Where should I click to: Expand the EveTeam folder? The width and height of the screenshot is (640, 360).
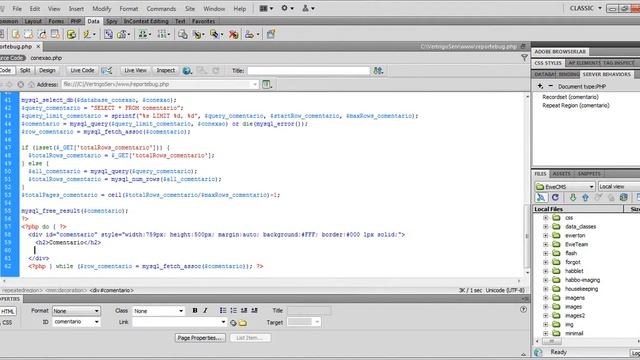546,244
